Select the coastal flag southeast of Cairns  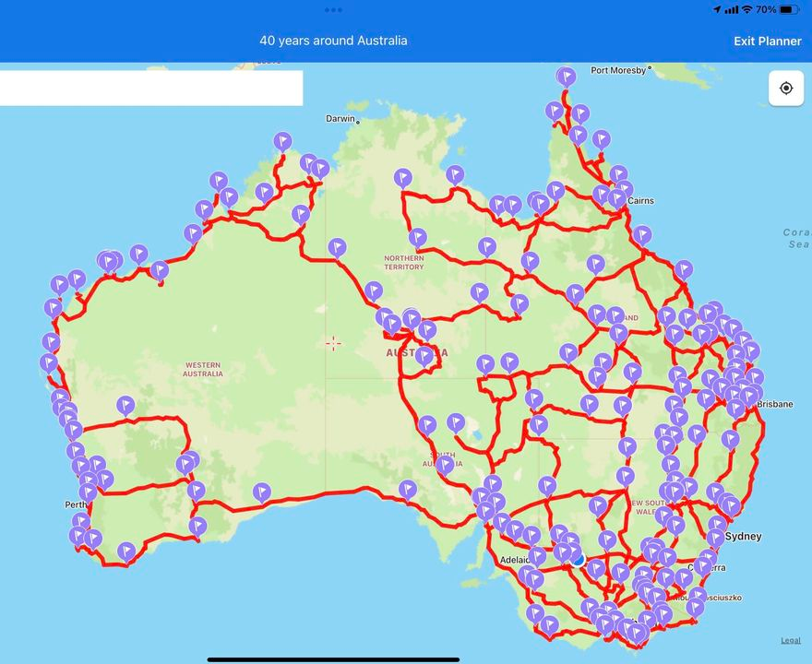[642, 234]
